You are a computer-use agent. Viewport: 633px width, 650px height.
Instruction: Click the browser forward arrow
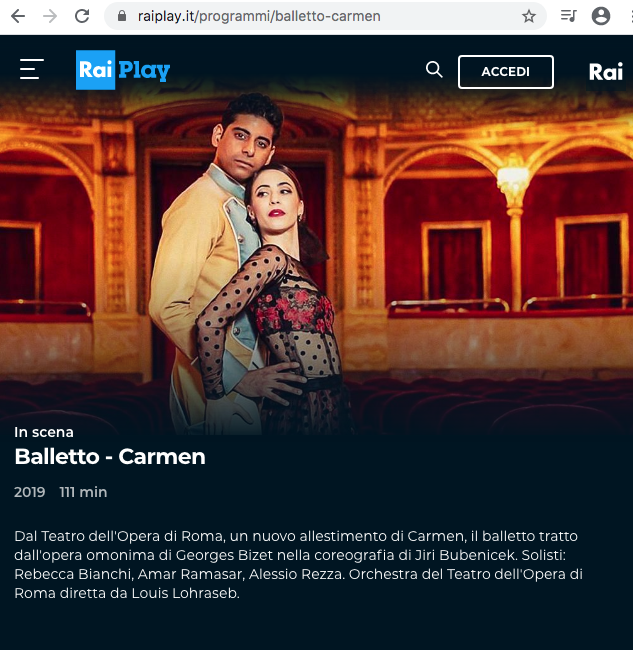50,16
